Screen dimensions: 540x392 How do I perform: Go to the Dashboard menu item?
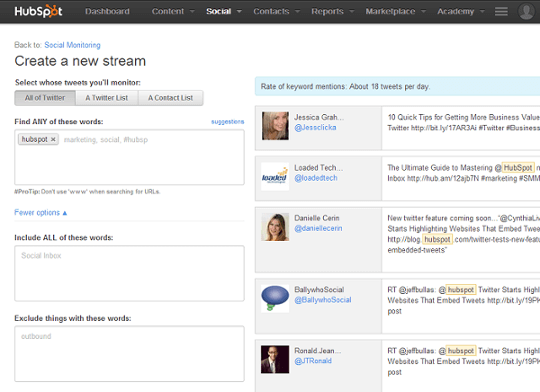click(x=107, y=11)
